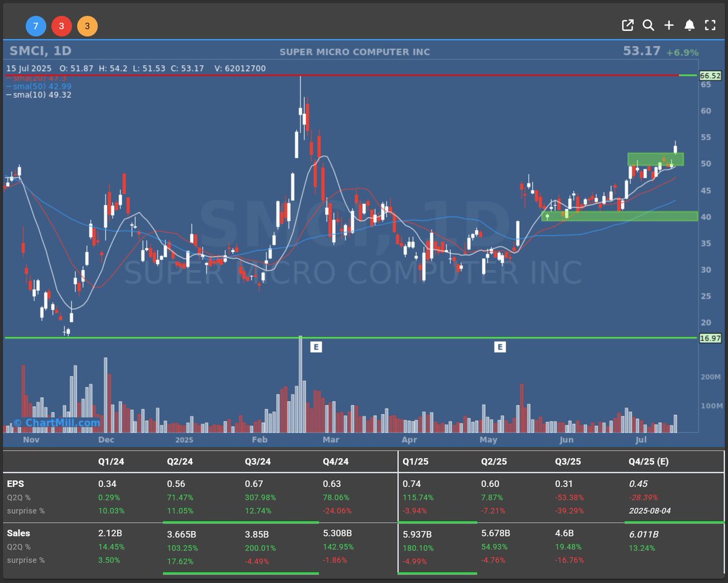The height and width of the screenshot is (583, 728).
Task: Click the EPS row label
Action: 15,483
